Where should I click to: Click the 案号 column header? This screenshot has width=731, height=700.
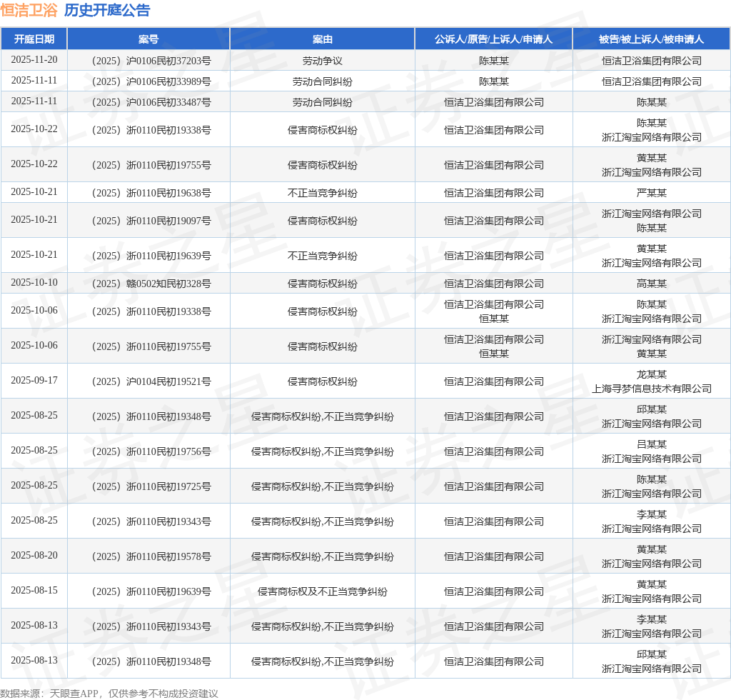[x=148, y=39]
